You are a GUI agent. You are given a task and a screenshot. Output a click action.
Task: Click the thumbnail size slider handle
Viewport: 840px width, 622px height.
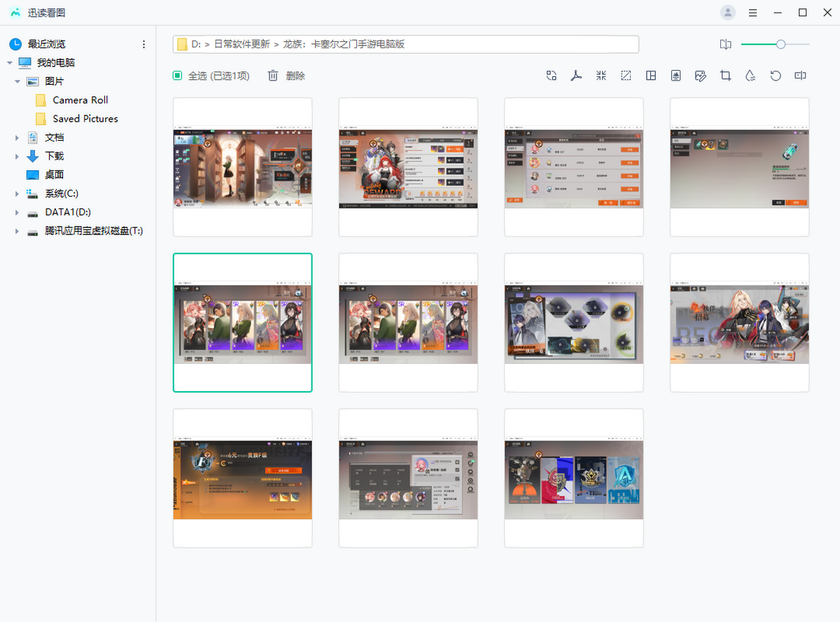(780, 44)
